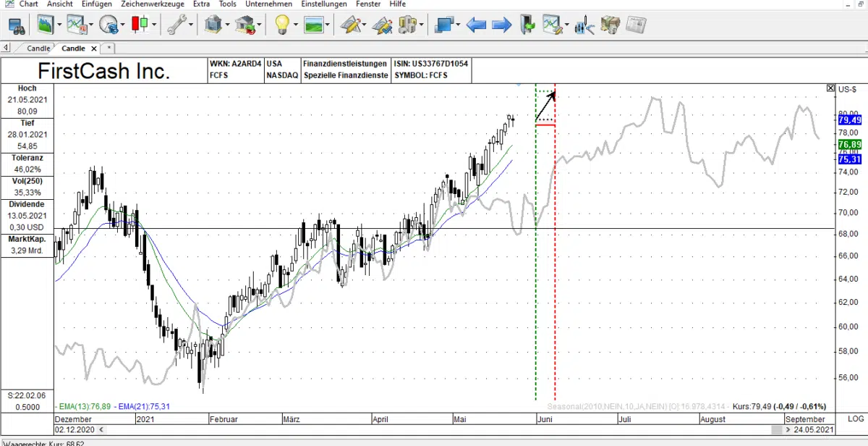Open the Fenster menu
The image size is (868, 446).
tap(369, 4)
